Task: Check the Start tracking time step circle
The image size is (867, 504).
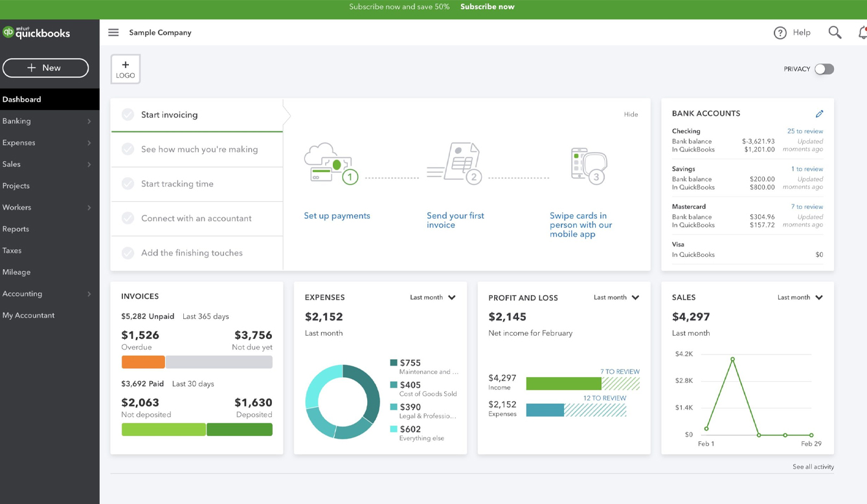Action: 128,184
